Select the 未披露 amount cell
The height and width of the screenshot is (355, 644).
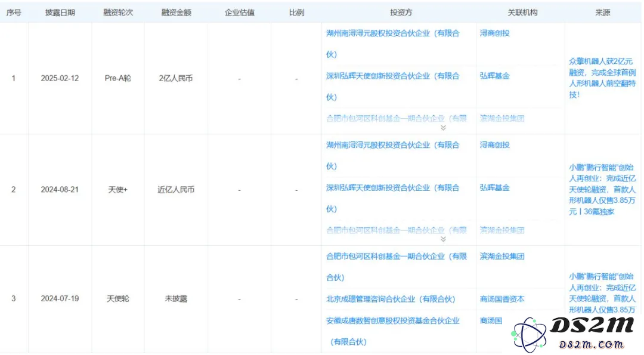click(176, 299)
